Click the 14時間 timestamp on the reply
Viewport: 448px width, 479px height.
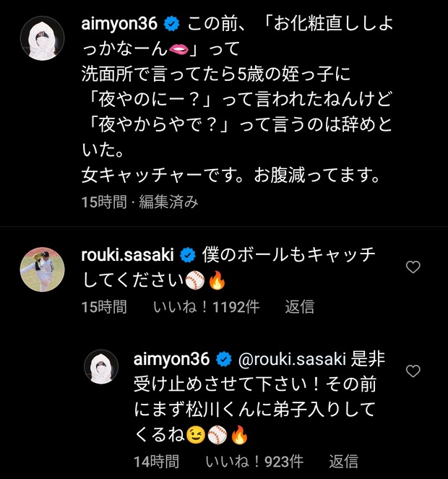156,460
